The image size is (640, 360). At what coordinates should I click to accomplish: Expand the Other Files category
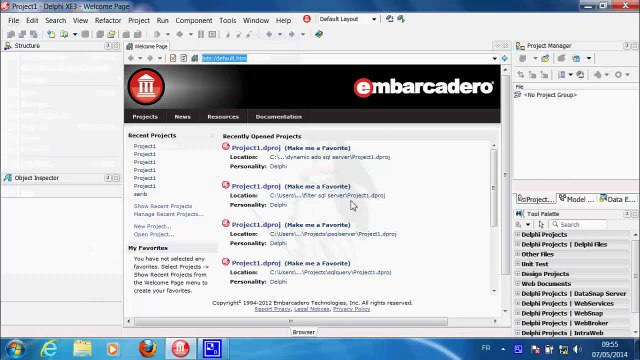[518, 254]
